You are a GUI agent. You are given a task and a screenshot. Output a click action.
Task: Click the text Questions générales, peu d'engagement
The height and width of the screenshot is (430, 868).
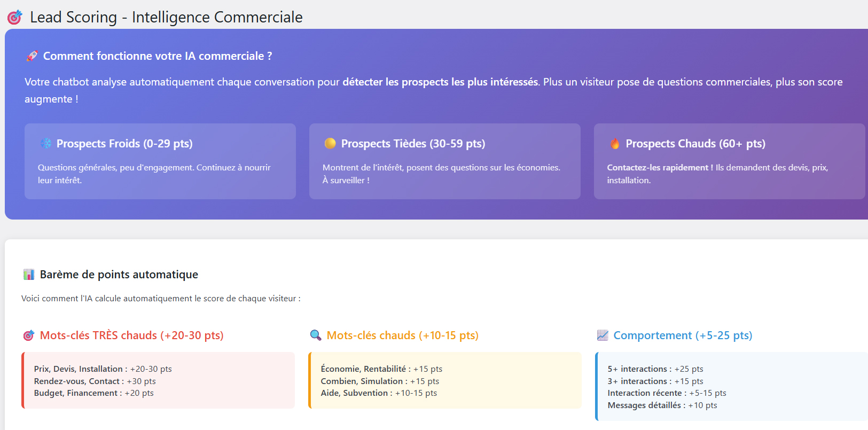point(116,168)
